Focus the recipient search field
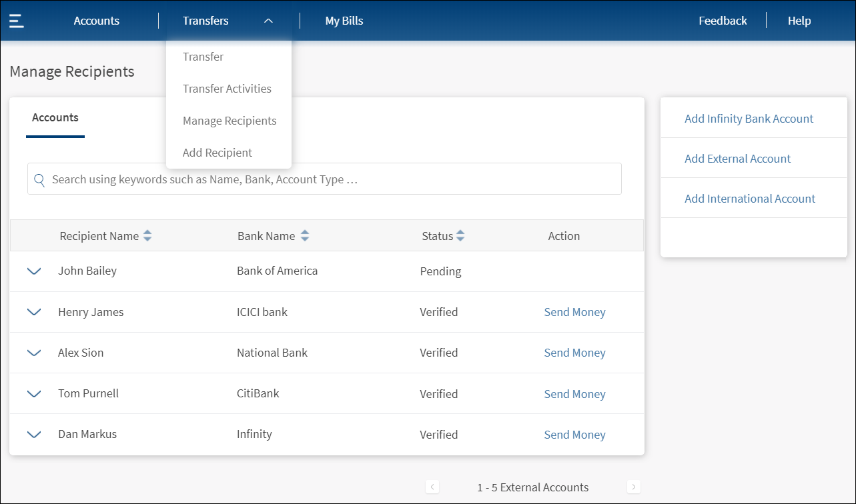Screen dimensions: 856x504 pos(334,179)
